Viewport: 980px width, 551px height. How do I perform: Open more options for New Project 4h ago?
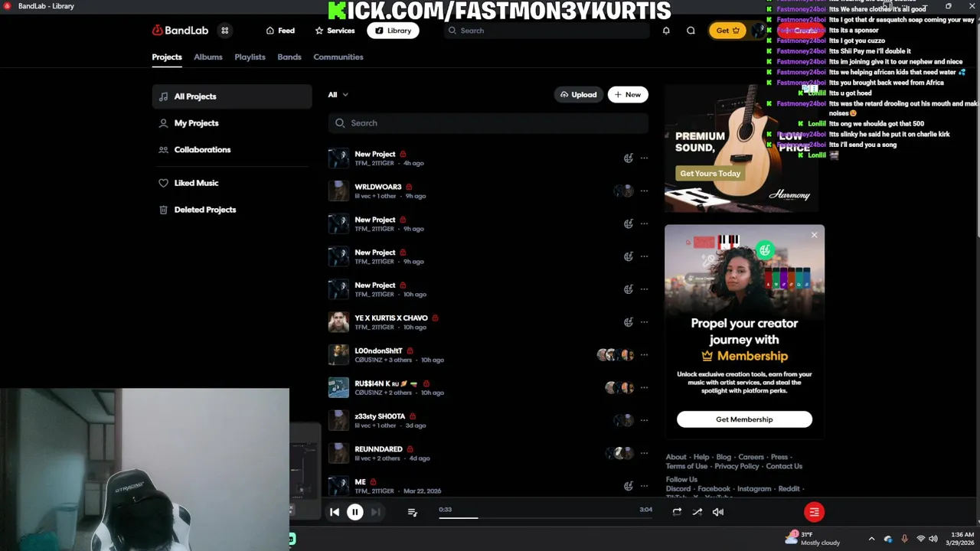(644, 158)
